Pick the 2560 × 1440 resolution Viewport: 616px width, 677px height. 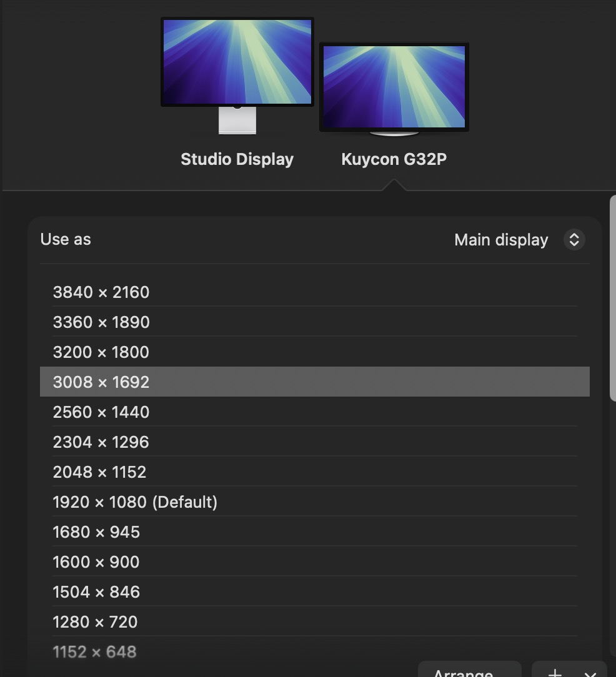101,412
